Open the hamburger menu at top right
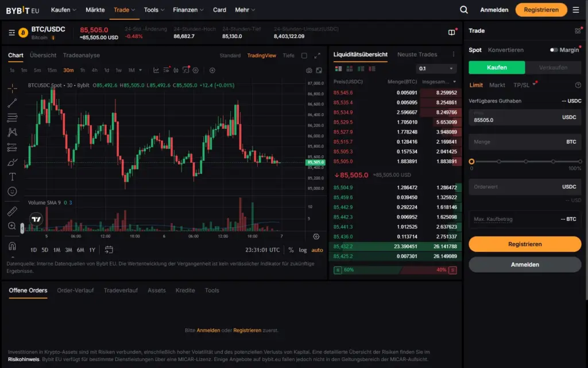Image resolution: width=588 pixels, height=368 pixels. coord(576,10)
